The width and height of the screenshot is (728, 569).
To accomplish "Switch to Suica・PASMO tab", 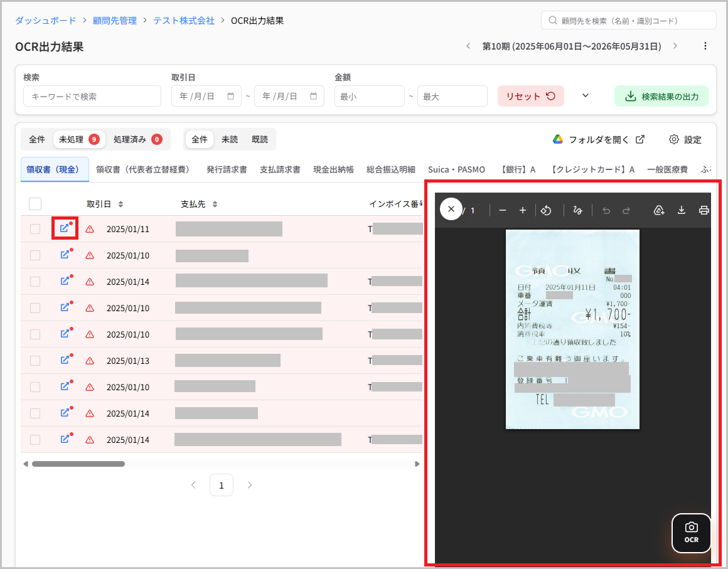I will coord(456,169).
